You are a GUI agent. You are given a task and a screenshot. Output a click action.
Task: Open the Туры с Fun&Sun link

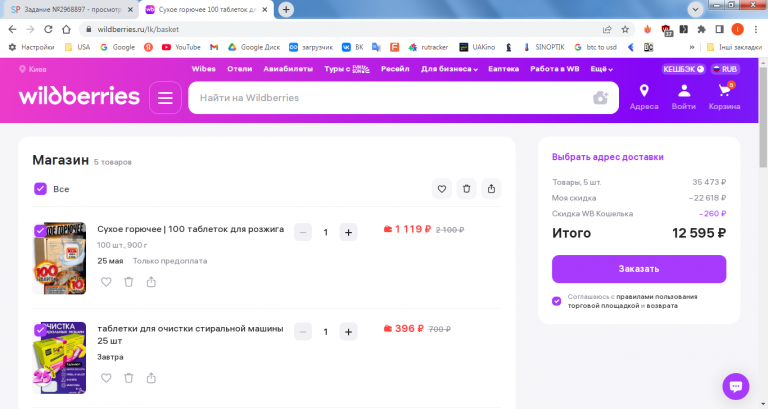[x=347, y=69]
